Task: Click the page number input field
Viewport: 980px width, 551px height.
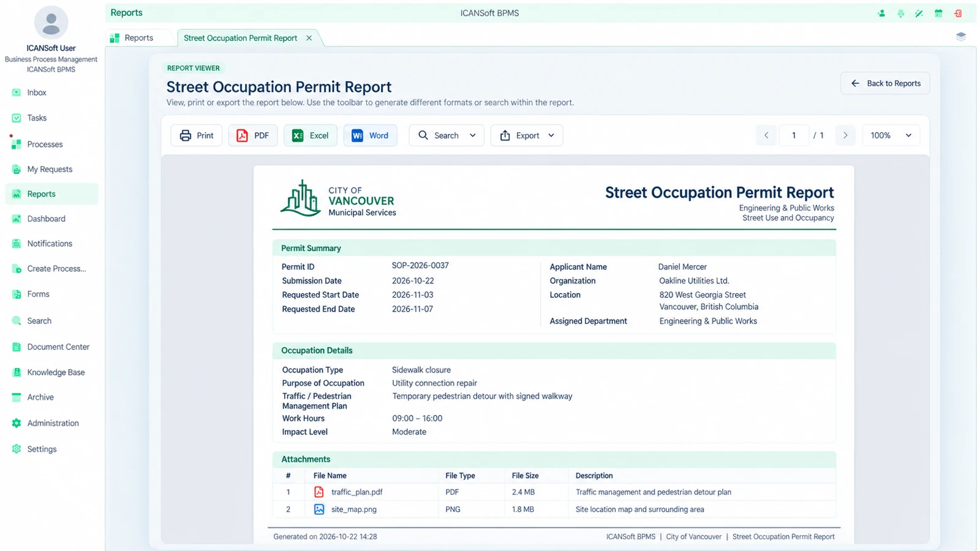Action: click(x=794, y=135)
